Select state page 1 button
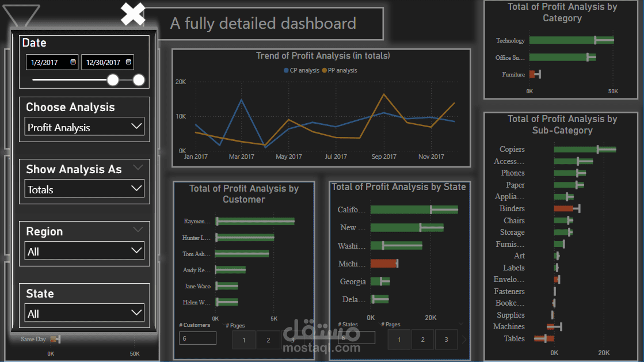The height and width of the screenshot is (362, 644). (399, 340)
